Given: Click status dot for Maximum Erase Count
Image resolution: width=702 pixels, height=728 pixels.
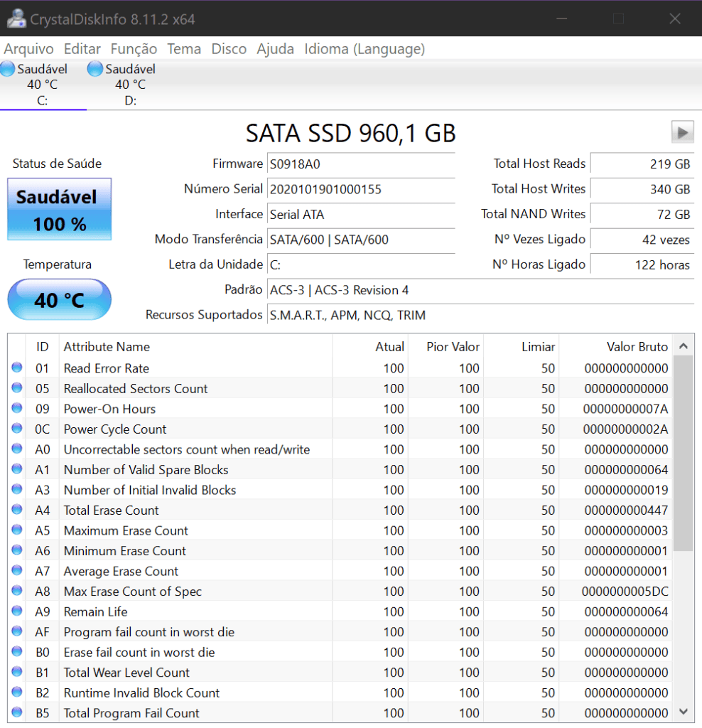Looking at the screenshot, I should click(x=17, y=530).
